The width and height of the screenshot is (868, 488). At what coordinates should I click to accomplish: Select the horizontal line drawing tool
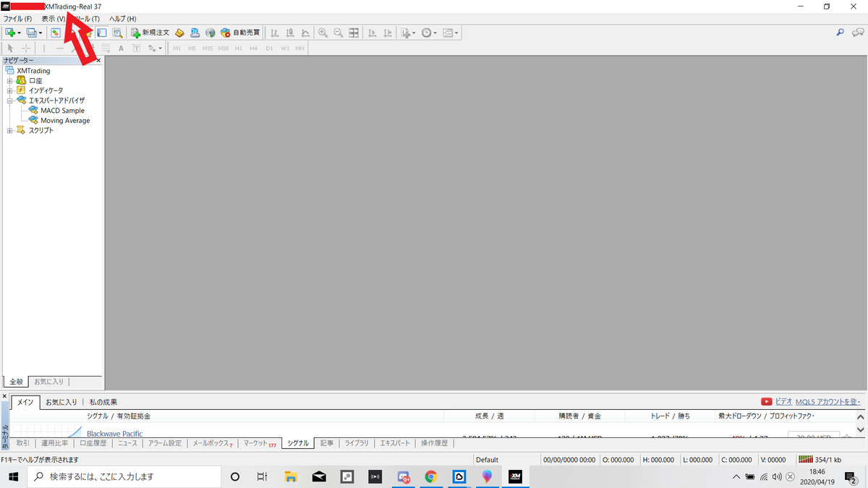(60, 48)
